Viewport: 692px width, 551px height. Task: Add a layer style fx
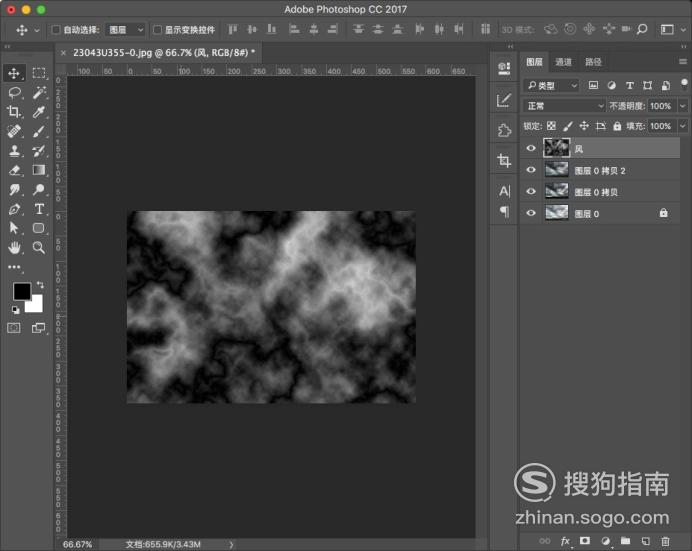click(565, 541)
